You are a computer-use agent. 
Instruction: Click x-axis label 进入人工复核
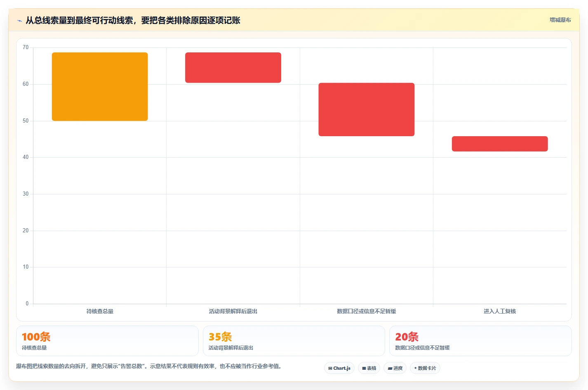(x=500, y=311)
